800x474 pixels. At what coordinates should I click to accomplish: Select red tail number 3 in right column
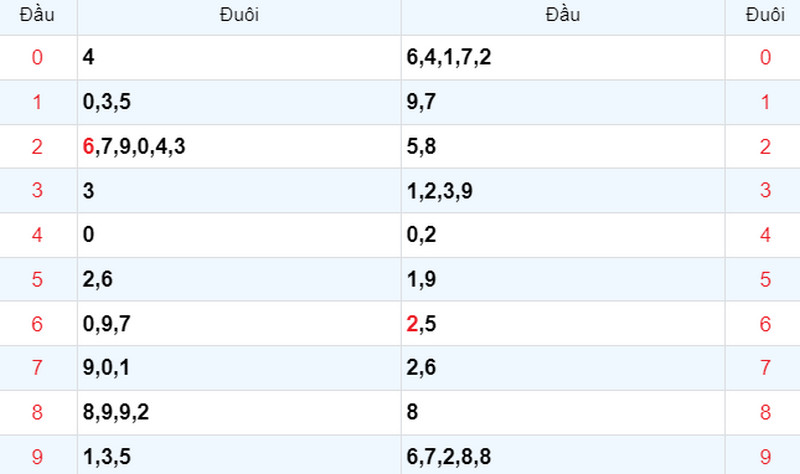(765, 190)
